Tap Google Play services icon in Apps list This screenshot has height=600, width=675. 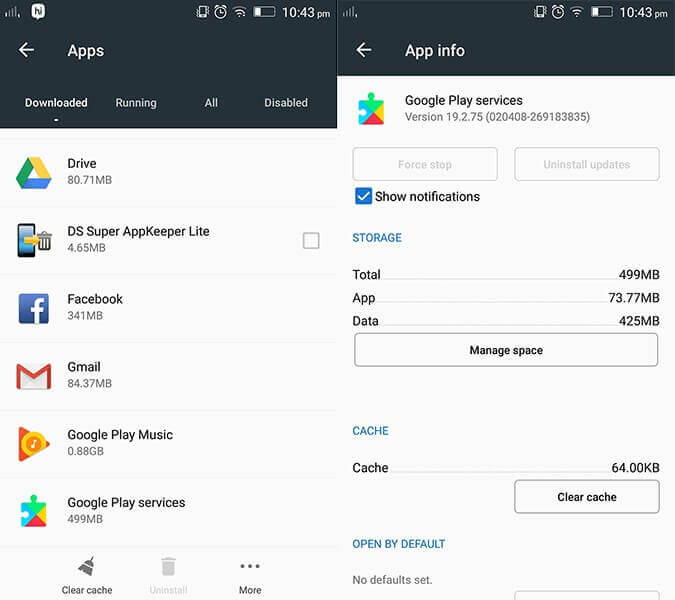[x=34, y=511]
